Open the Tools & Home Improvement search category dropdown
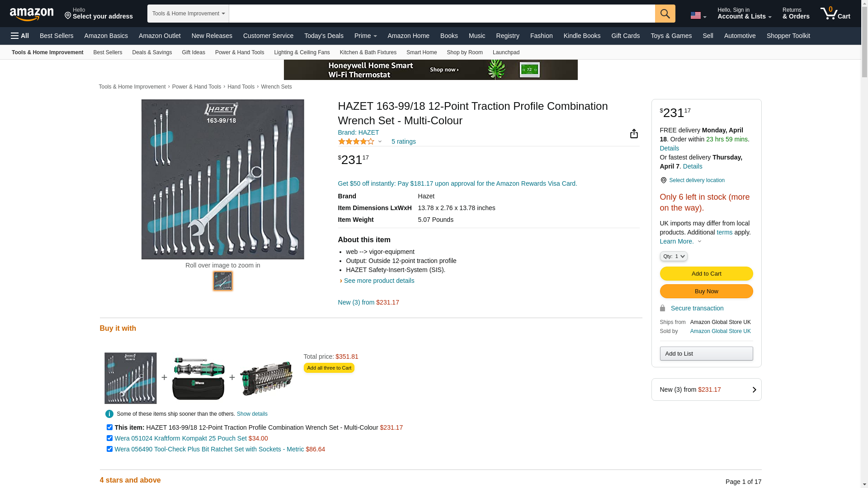Screen dimensions: 868x488 pyautogui.click(x=188, y=14)
